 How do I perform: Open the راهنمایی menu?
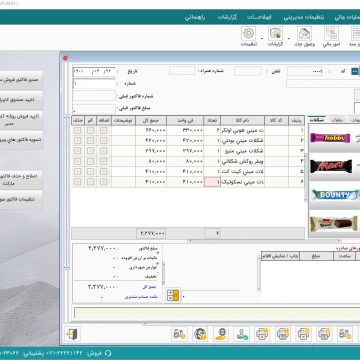[195, 17]
